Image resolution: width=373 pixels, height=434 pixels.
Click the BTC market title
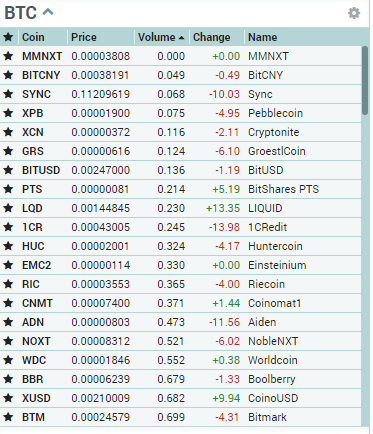[x=21, y=13]
